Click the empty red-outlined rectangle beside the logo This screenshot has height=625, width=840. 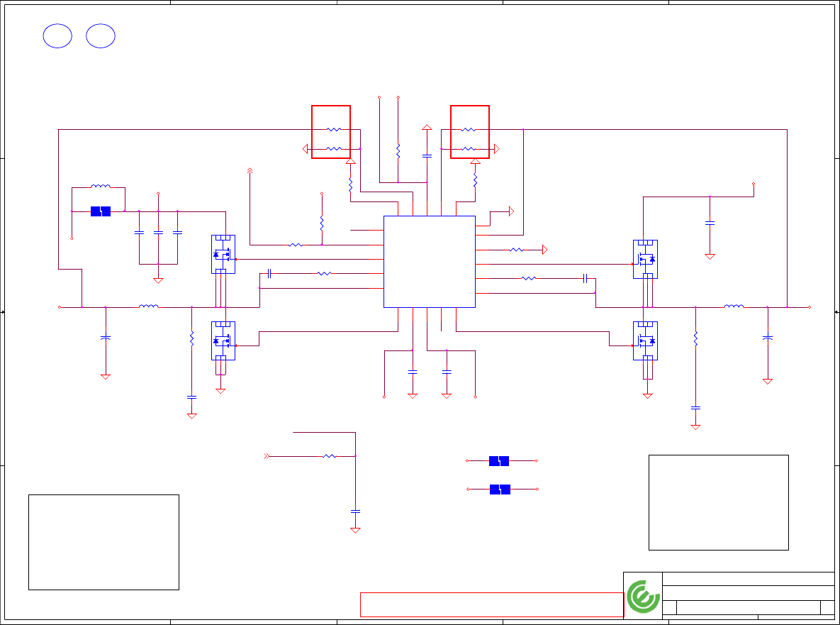click(x=492, y=604)
